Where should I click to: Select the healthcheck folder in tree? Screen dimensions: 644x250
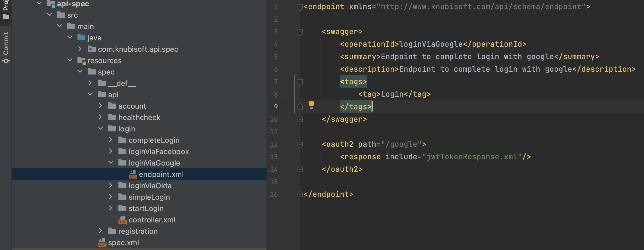point(139,117)
